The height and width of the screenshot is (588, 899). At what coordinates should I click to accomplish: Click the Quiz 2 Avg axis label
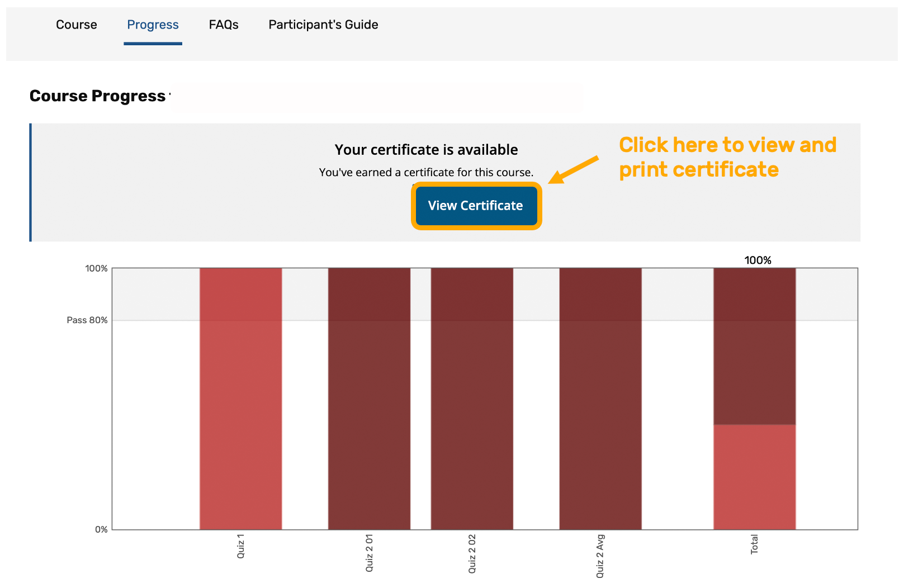[x=600, y=556]
